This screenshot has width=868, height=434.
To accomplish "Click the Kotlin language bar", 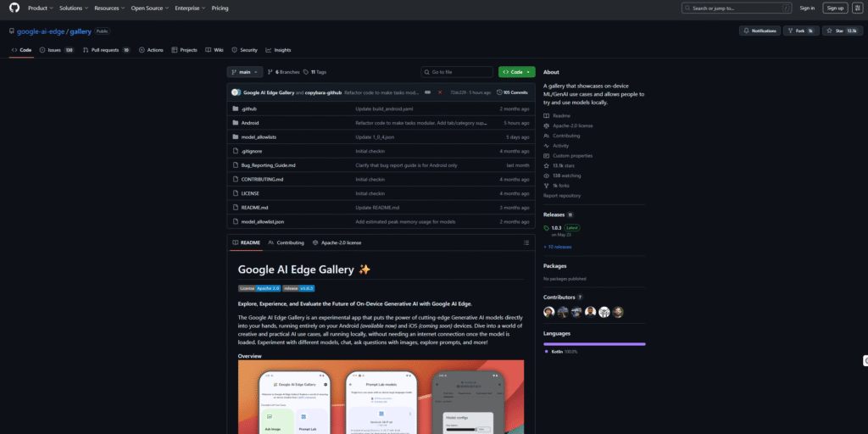I will 594,344.
